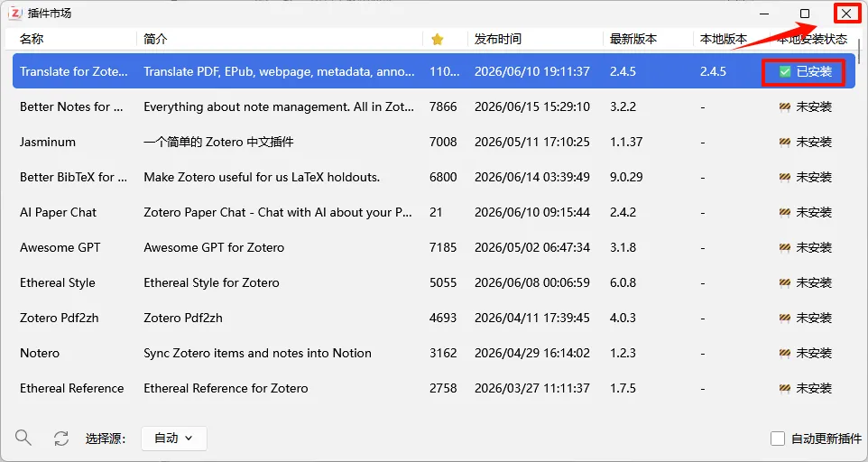
Task: Select the AI Paper Chat plugin name
Action: pyautogui.click(x=58, y=212)
